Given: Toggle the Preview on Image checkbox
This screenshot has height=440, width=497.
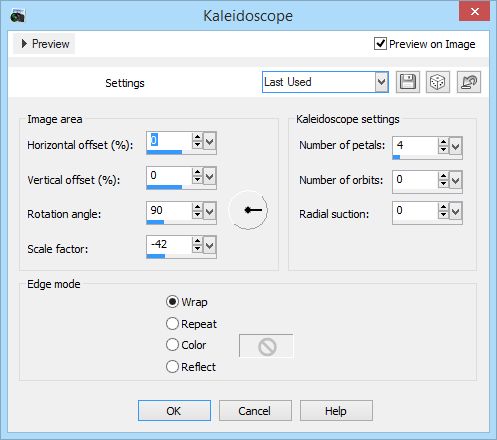Looking at the screenshot, I should tap(380, 44).
